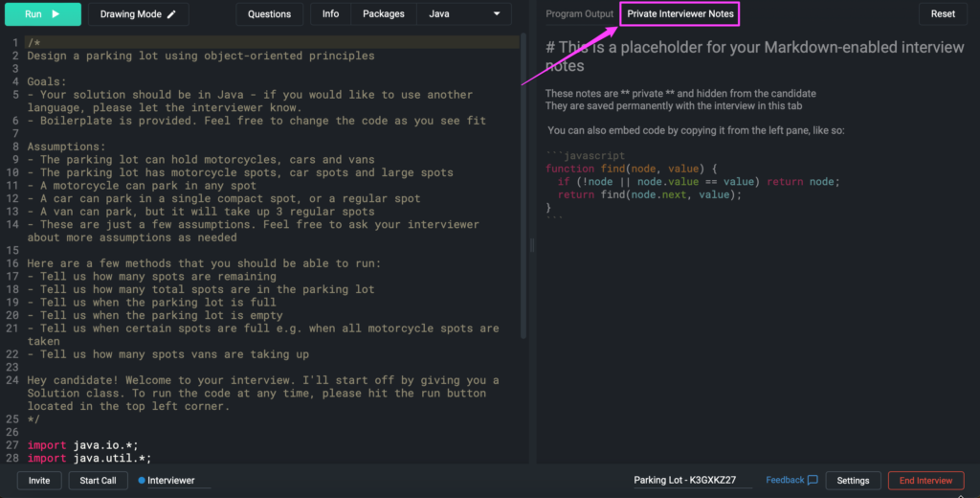Click the 'Goals:' line in editor
The image size is (980, 498).
tap(46, 81)
